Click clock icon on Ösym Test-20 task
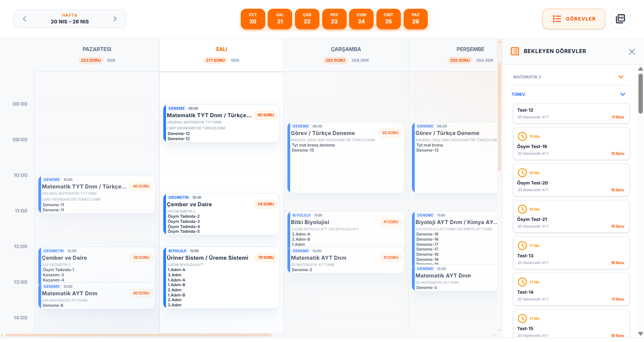This screenshot has width=644, height=342. (522, 173)
